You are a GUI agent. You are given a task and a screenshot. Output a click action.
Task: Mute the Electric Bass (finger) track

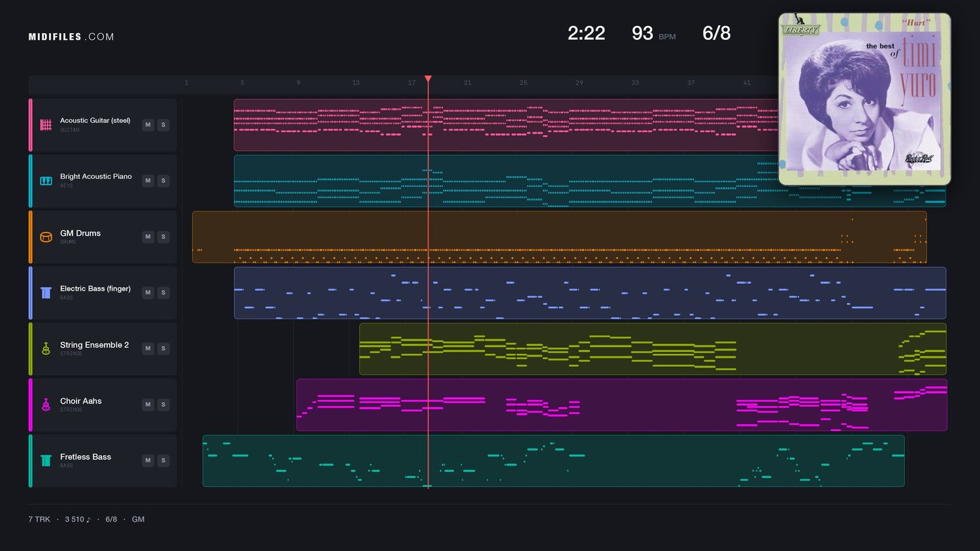[x=148, y=292]
